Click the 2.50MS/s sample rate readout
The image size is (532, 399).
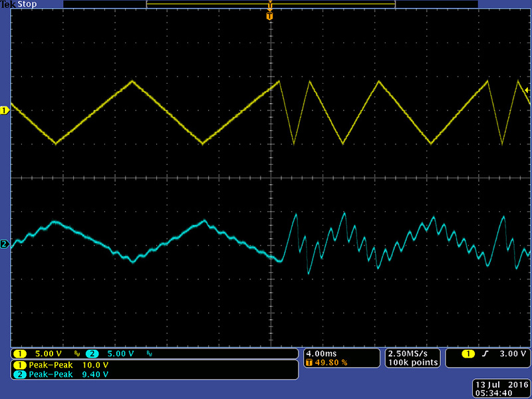(x=412, y=353)
